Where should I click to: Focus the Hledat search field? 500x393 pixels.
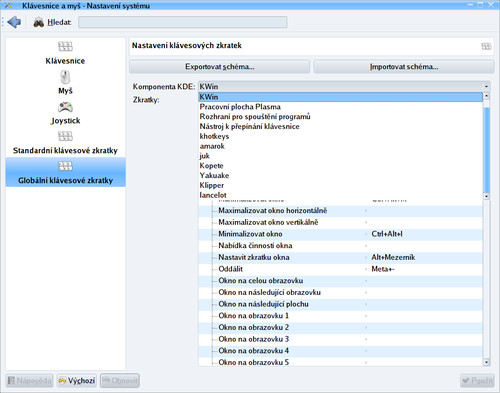(x=183, y=22)
